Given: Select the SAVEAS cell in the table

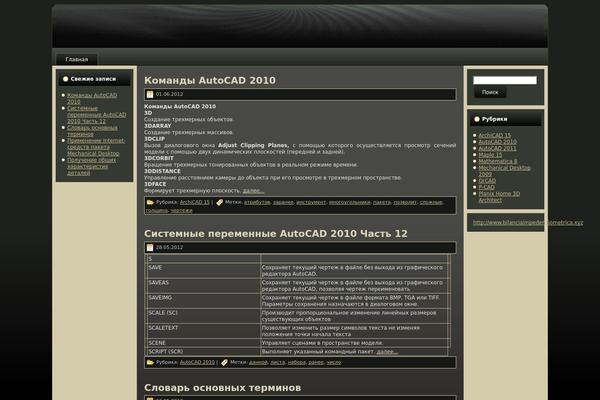Looking at the screenshot, I should (x=204, y=286).
